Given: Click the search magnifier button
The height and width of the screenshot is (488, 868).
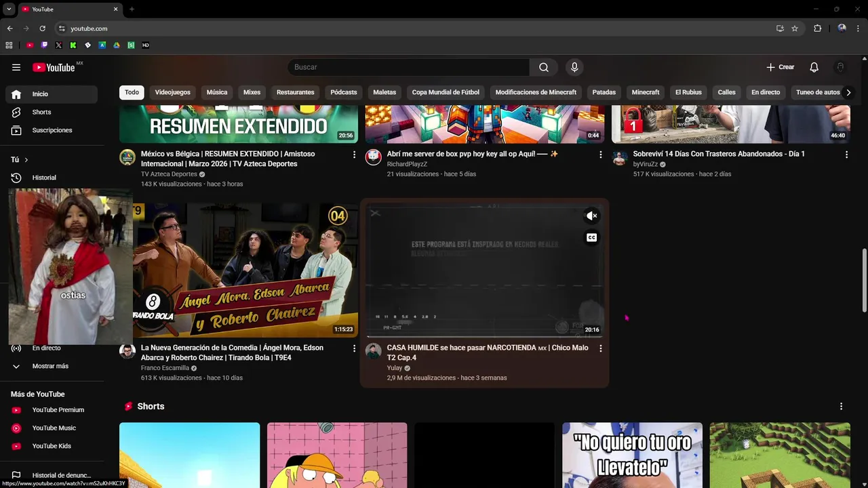Looking at the screenshot, I should tap(544, 67).
